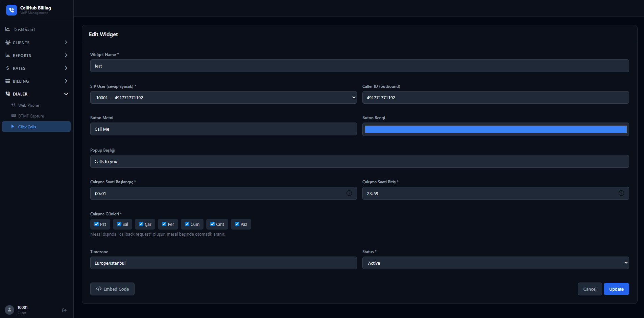
Task: Expand the RATES menu chevron
Action: tap(66, 68)
